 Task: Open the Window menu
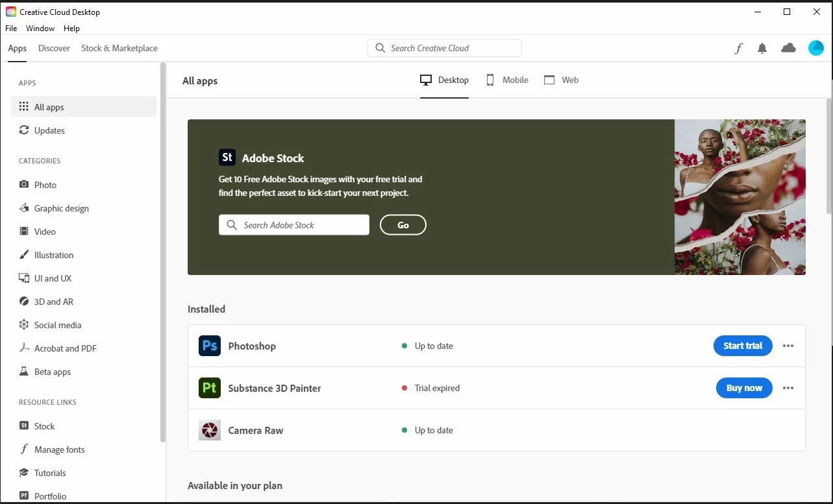pyautogui.click(x=40, y=29)
